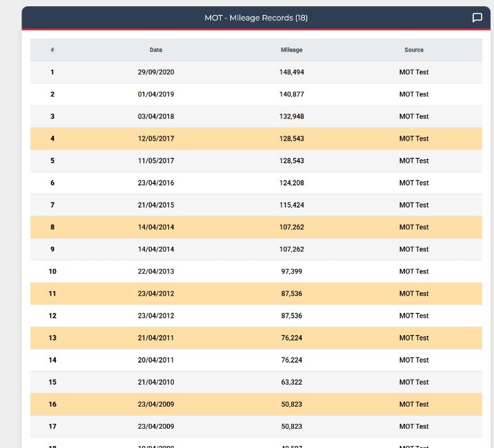Click highlighted record number 8
The height and width of the screenshot is (448, 494).
52,227
